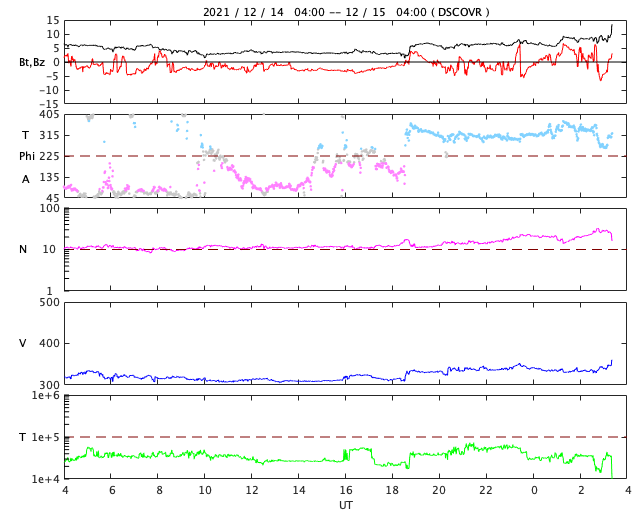Click the x-axis "18" hour label
The width and height of the screenshot is (640, 512).
392,490
